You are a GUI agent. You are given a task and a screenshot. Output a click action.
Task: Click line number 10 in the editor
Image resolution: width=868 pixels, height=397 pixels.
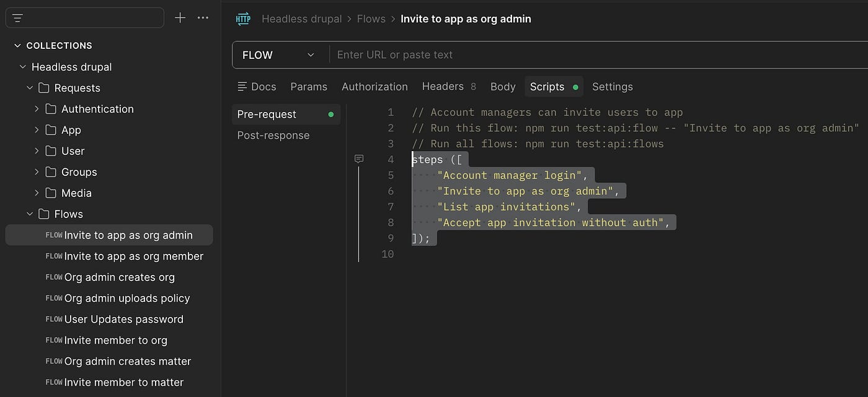pyautogui.click(x=387, y=254)
